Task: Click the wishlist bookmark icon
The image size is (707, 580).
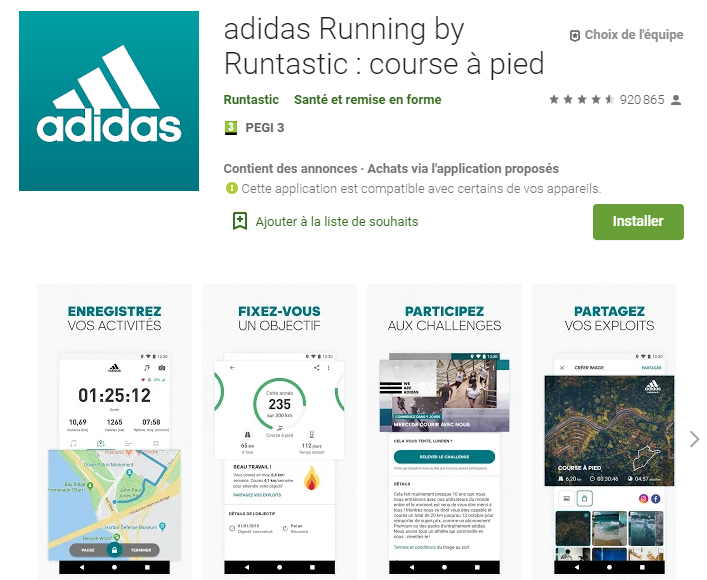Action: 240,221
